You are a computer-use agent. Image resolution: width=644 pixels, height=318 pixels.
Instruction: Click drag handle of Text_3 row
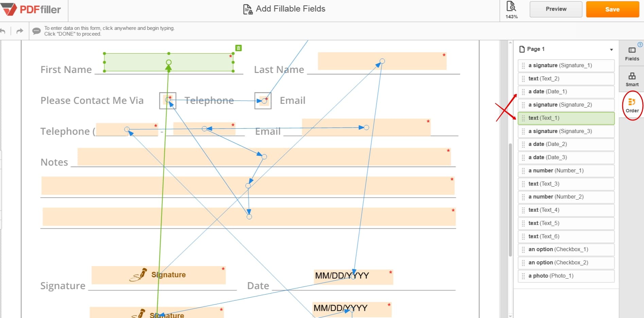pyautogui.click(x=523, y=184)
